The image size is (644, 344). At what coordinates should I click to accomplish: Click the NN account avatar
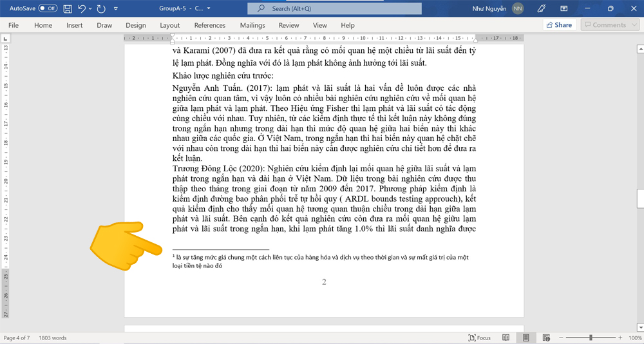pos(518,8)
